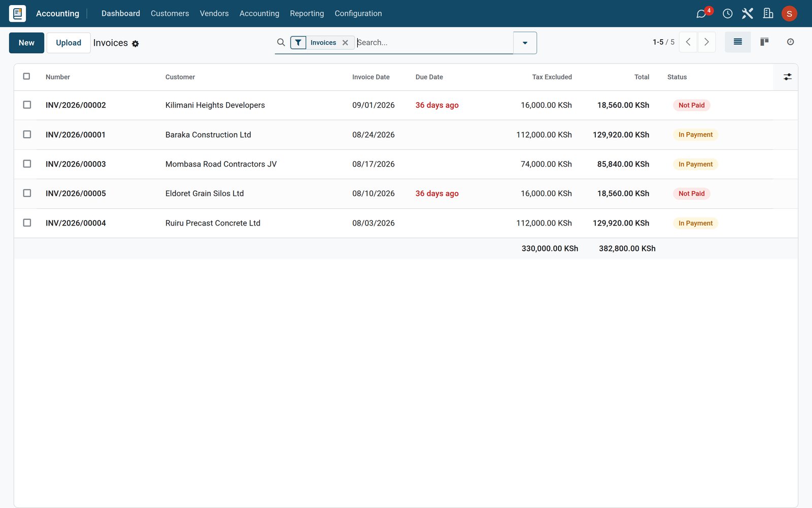Open the activities clock icon
Viewport: 812px width, 508px height.
pos(727,14)
